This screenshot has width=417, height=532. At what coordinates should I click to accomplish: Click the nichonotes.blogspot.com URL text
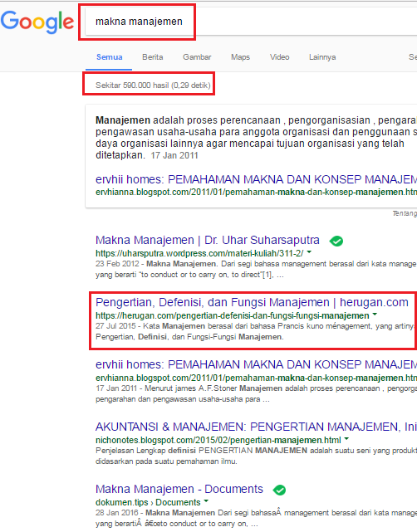click(x=218, y=440)
